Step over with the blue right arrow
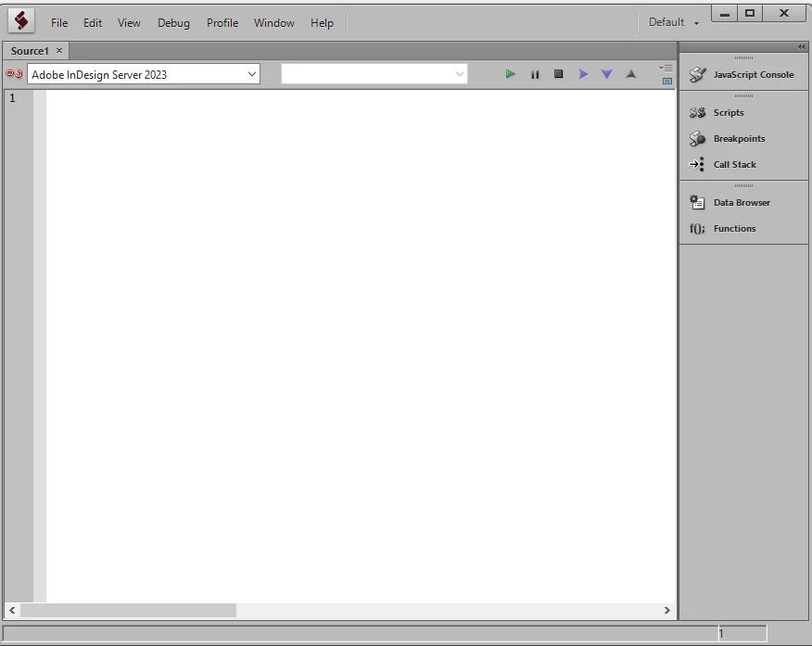The image size is (812, 646). tap(583, 74)
